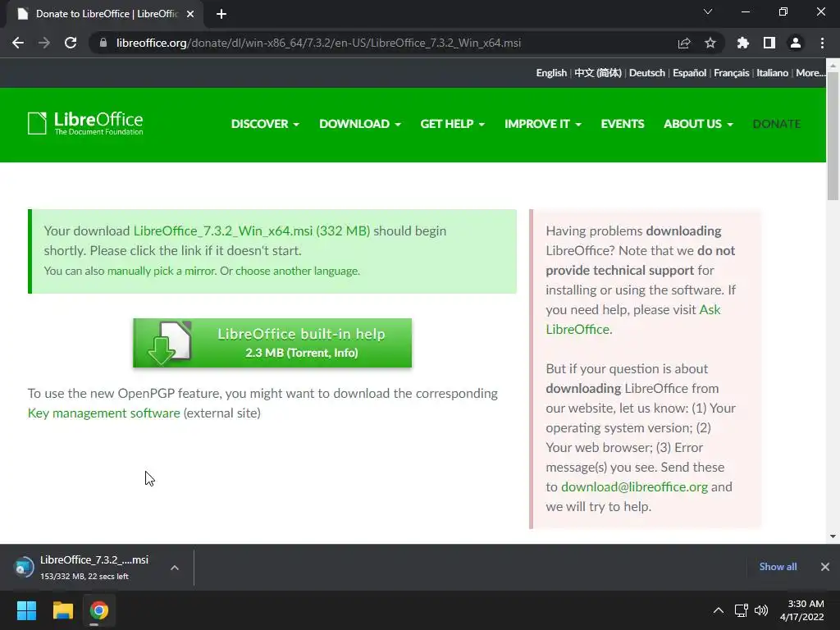Image resolution: width=840 pixels, height=630 pixels.
Task: View site information via the lock icon
Action: pyautogui.click(x=103, y=43)
